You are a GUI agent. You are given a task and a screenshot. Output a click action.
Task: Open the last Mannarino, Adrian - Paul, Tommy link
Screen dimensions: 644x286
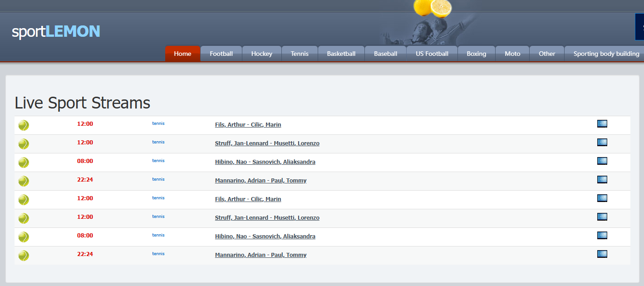[261, 255]
